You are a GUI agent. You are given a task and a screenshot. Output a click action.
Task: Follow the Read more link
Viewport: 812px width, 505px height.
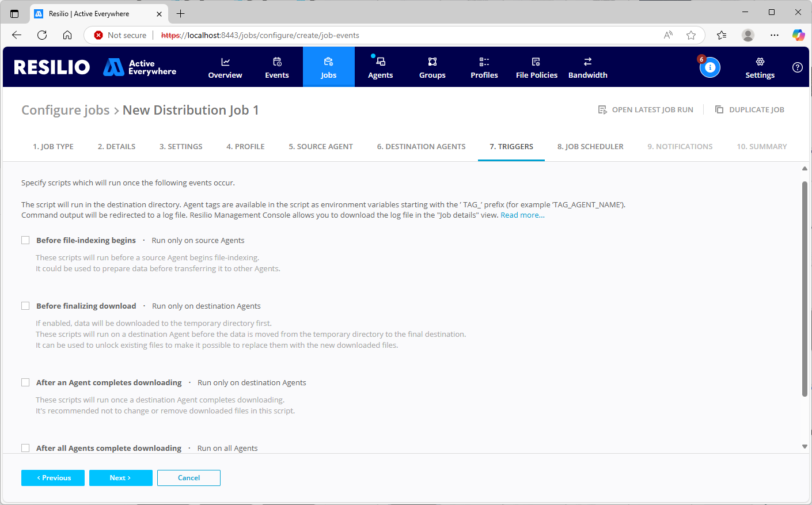click(x=522, y=215)
